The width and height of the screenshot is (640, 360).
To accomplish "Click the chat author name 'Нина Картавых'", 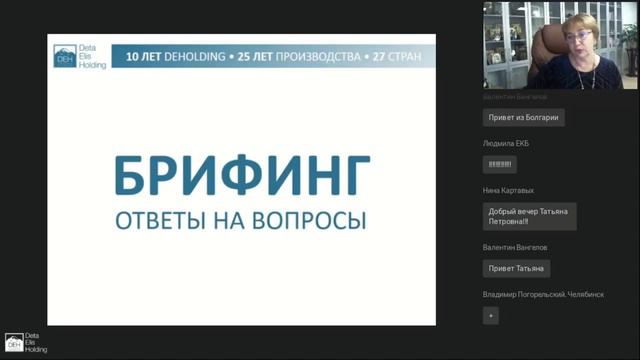I will (508, 191).
